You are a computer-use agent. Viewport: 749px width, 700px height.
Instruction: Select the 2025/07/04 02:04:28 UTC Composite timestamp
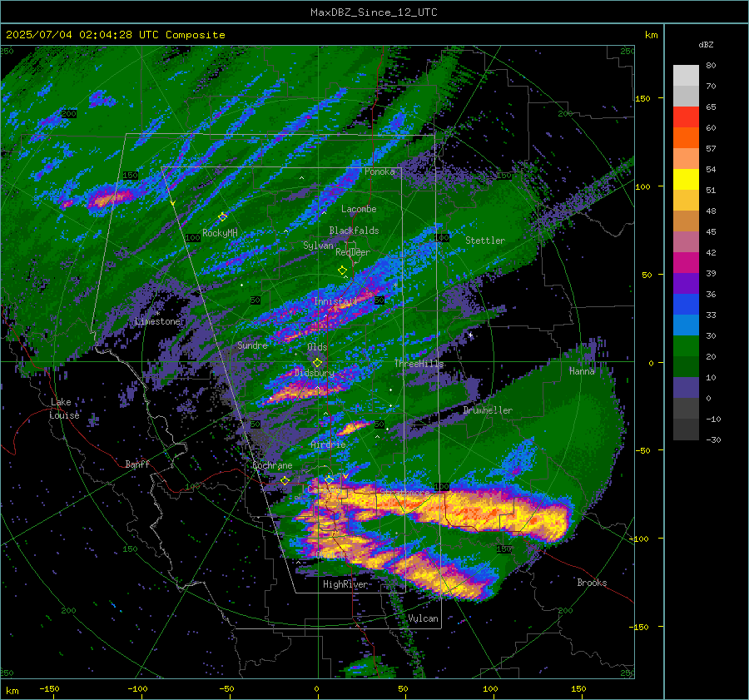(115, 35)
